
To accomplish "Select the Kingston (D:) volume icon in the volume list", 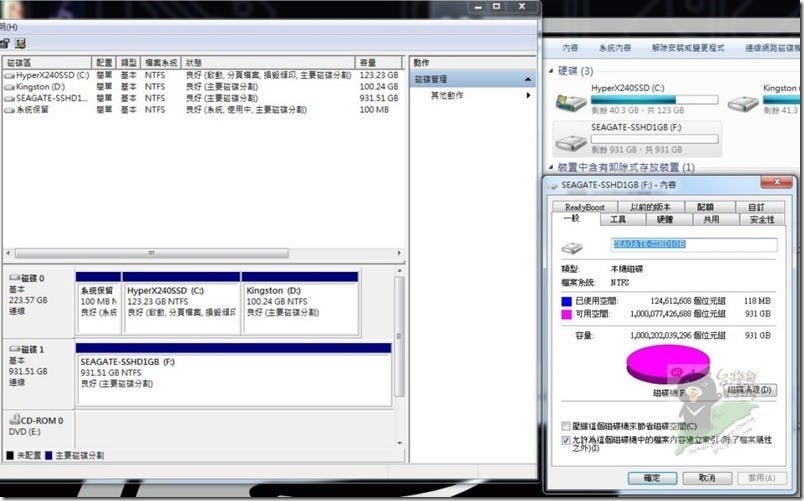I will click(x=9, y=87).
